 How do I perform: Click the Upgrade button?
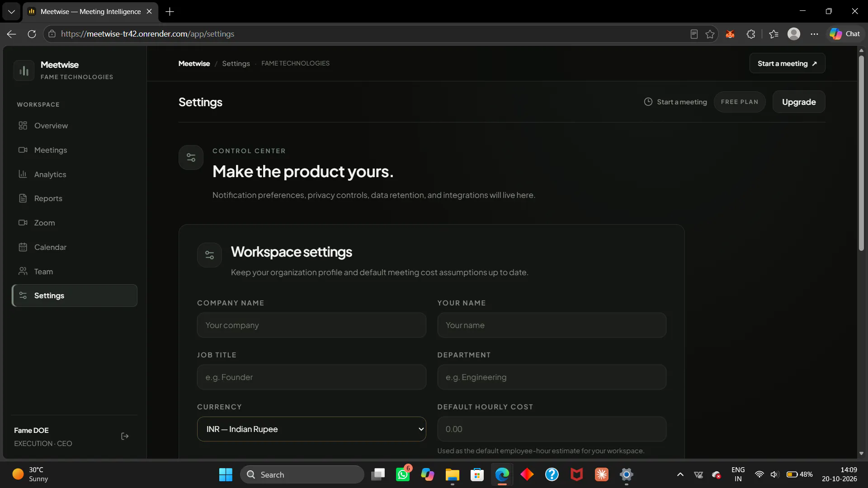click(799, 102)
